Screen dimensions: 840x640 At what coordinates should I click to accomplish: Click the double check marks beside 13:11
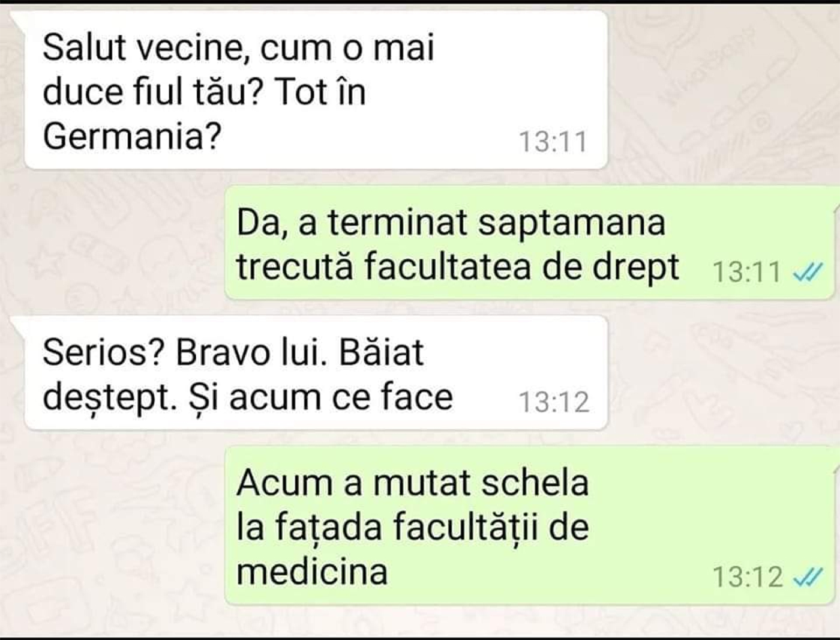[807, 273]
